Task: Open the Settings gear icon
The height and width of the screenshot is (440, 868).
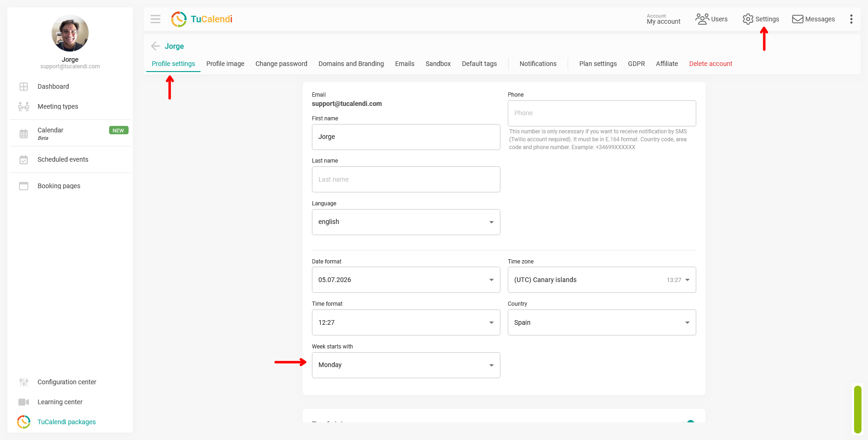Action: 748,19
